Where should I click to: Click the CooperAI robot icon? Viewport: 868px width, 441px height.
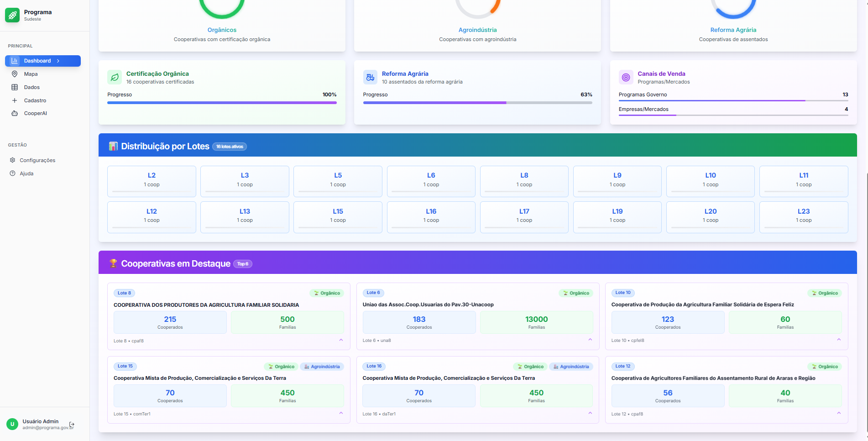pos(15,113)
